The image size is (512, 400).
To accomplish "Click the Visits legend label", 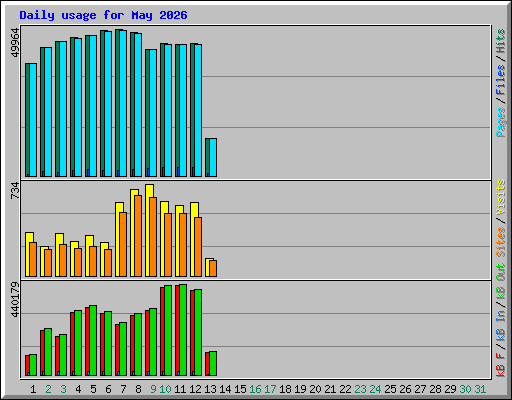I will (501, 198).
